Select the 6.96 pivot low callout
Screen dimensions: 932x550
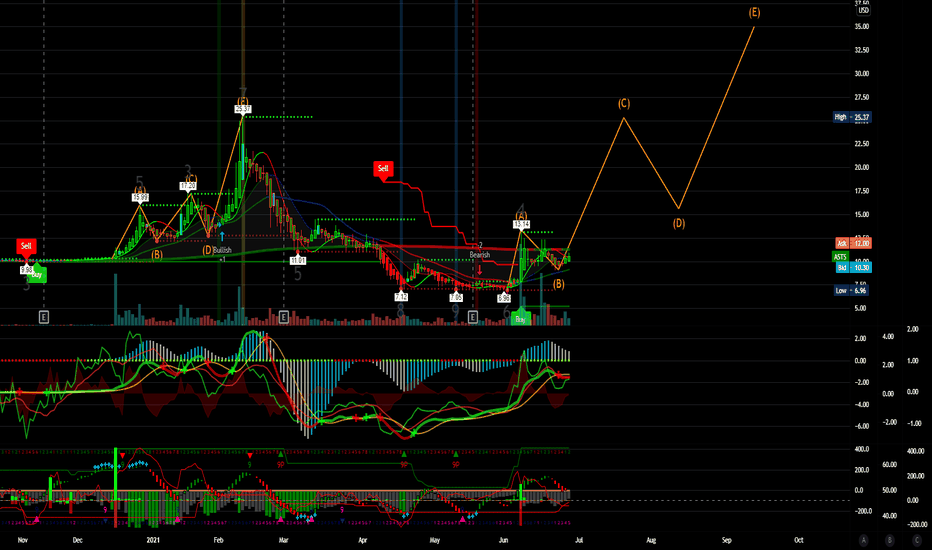(x=504, y=297)
